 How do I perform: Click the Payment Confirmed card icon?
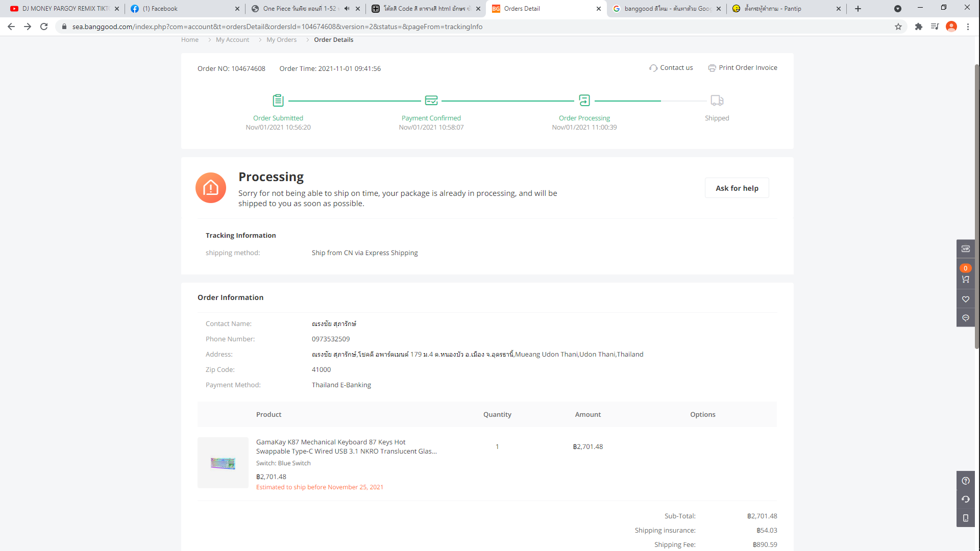point(431,101)
